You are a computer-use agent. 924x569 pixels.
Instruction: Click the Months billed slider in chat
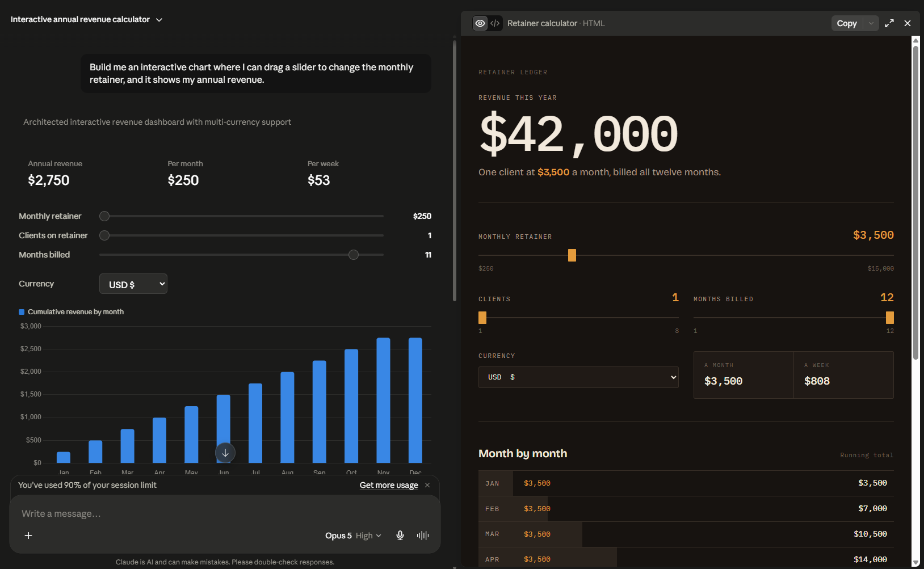click(x=241, y=255)
